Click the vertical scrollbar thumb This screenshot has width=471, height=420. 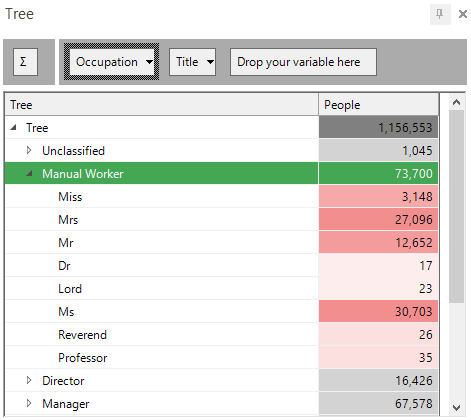(457, 207)
